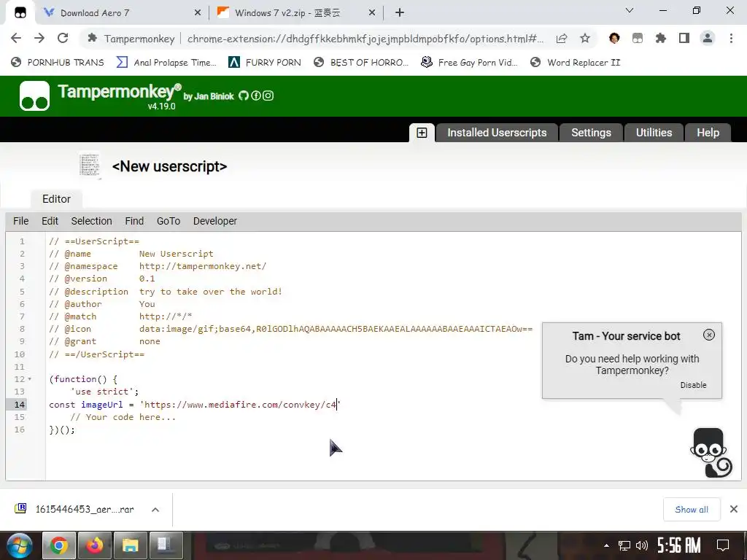Show all downloads
Viewport: 747px width, 560px height.
click(x=692, y=510)
